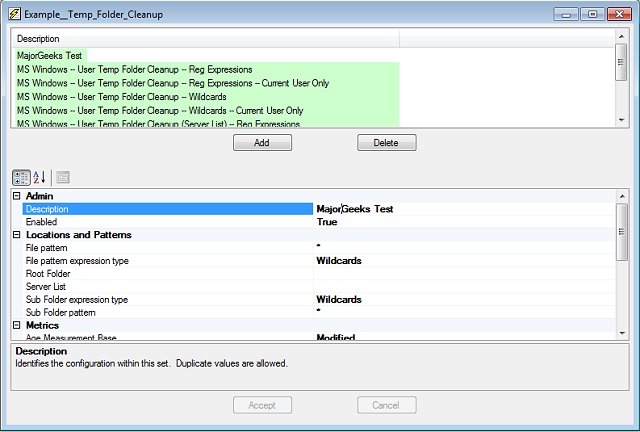
Task: Click the top list scrollbar up arrow
Action: [621, 36]
